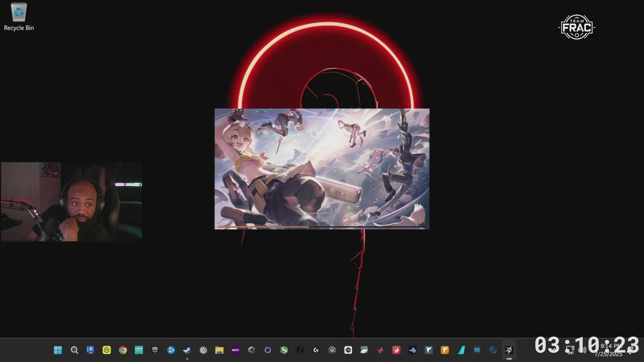Open the red flame app icon

[x=380, y=350]
